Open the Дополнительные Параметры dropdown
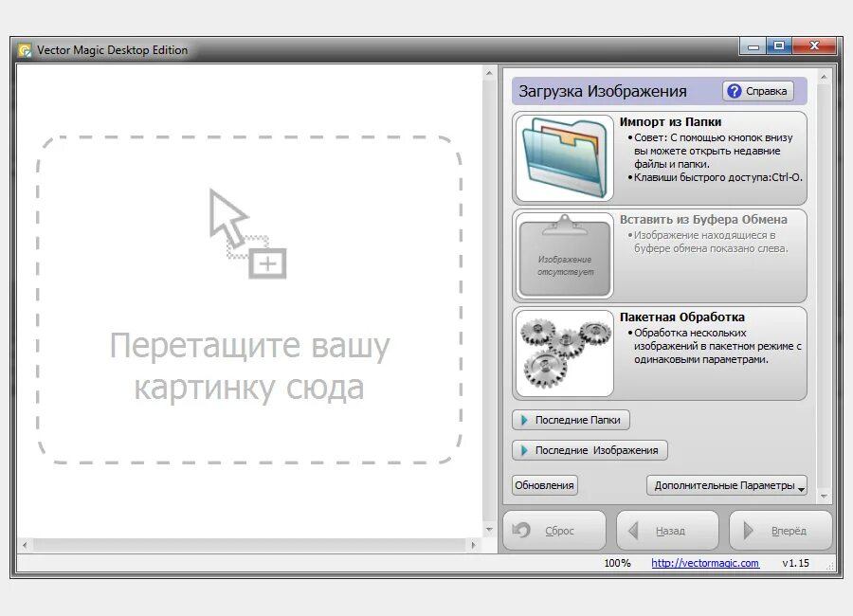 [x=727, y=485]
